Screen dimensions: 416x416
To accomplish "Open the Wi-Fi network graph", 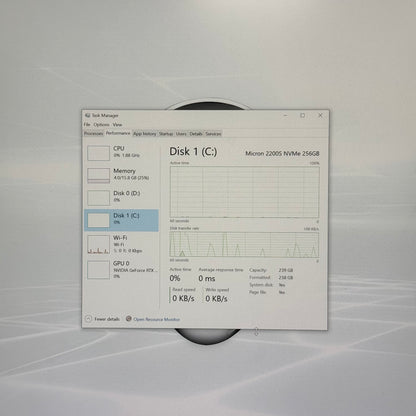I will [x=121, y=244].
